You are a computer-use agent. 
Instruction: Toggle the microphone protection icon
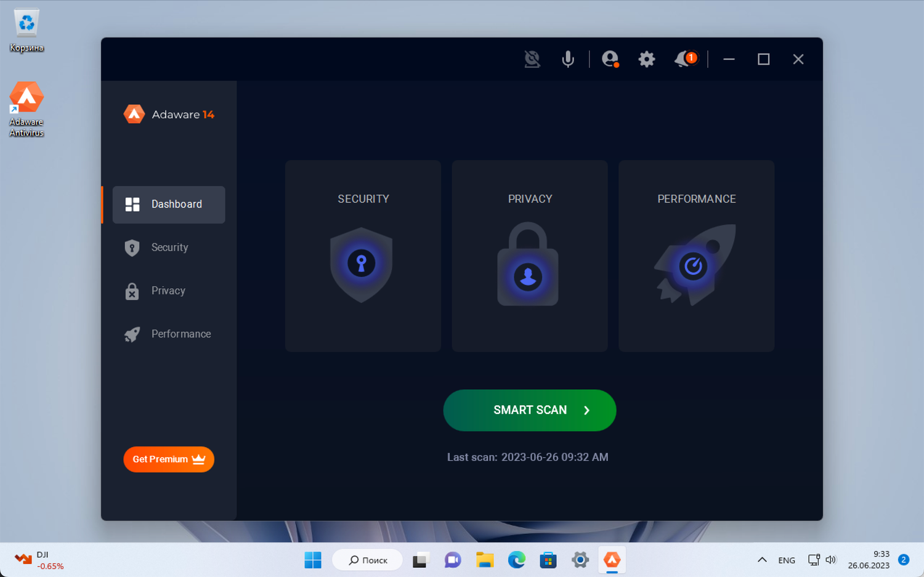(x=568, y=59)
